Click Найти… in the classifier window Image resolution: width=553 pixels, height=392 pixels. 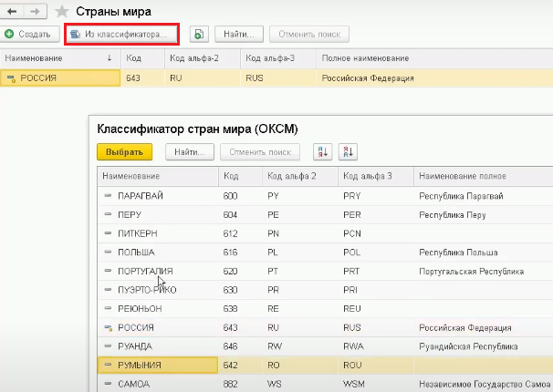[x=190, y=152]
